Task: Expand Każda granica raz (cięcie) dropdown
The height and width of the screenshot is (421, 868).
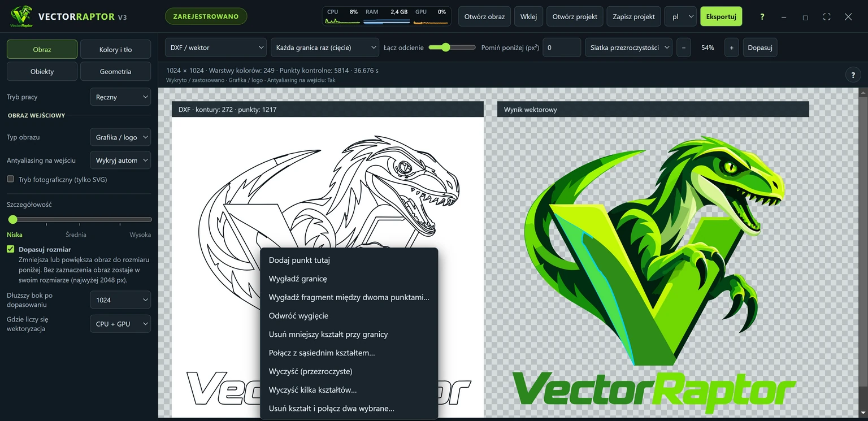Action: 325,47
